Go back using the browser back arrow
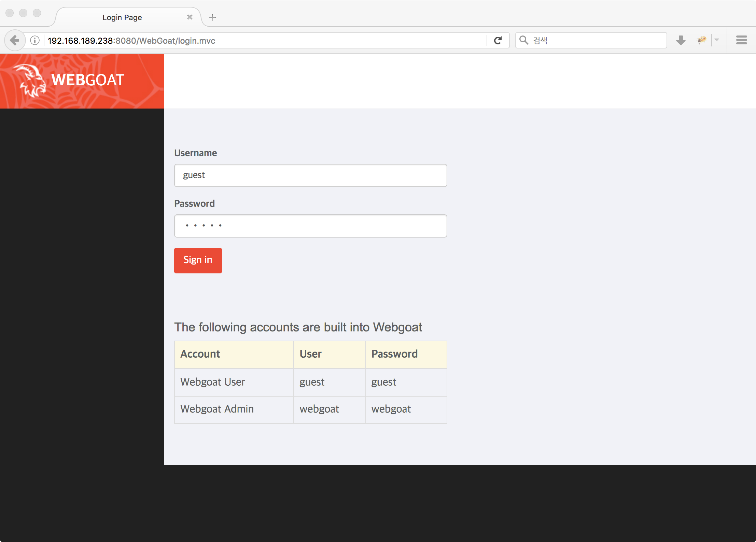 15,41
